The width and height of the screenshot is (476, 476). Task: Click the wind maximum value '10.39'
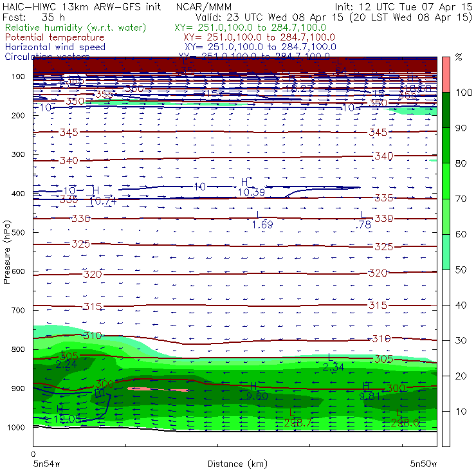251,192
